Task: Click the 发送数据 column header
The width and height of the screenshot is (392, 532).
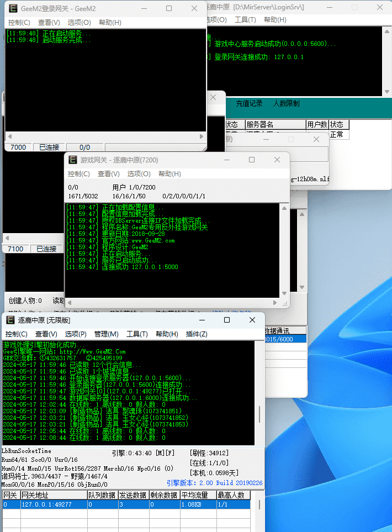Action: [134, 496]
